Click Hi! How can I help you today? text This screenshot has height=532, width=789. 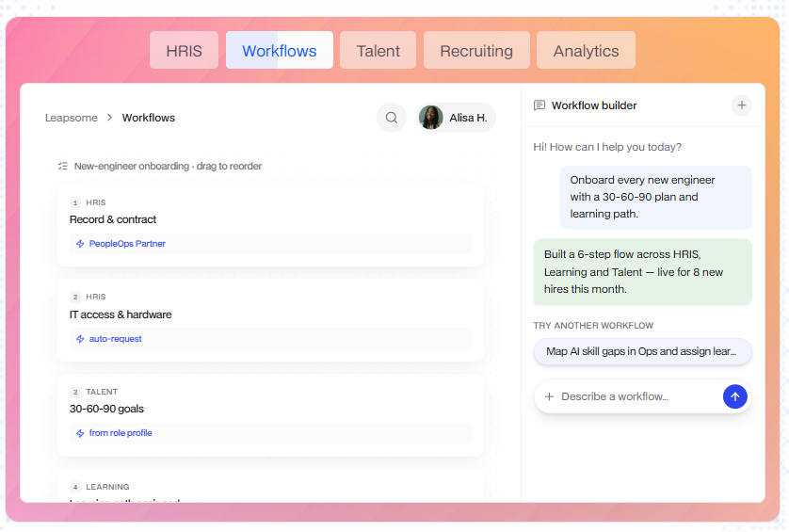(607, 147)
